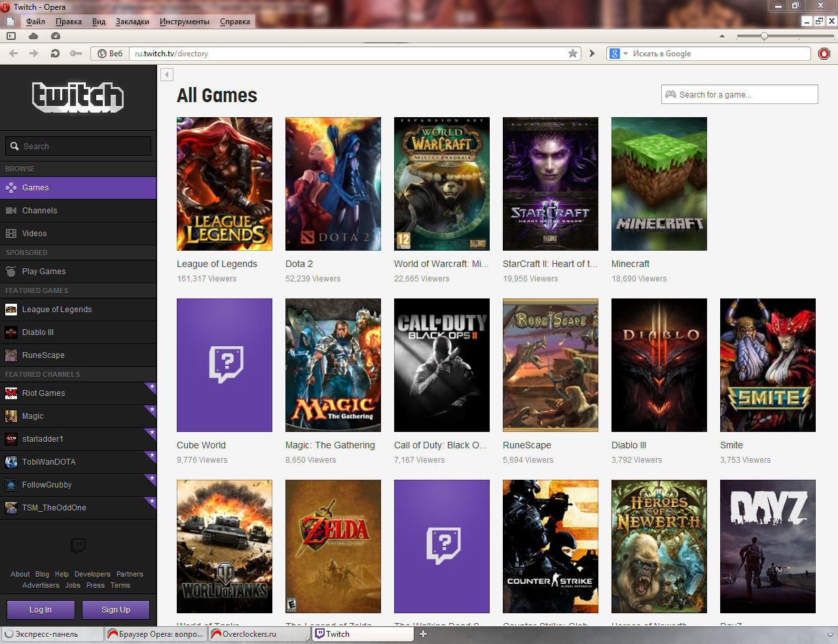Screen dimensions: 838x644
Task: Reload the page with the refresh icon
Action: click(55, 54)
